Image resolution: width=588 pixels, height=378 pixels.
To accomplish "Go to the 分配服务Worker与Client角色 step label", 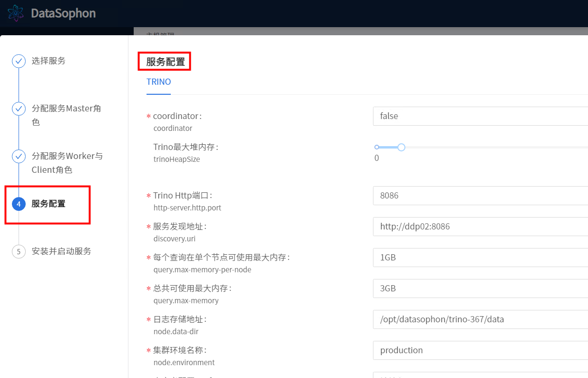I will click(x=67, y=163).
